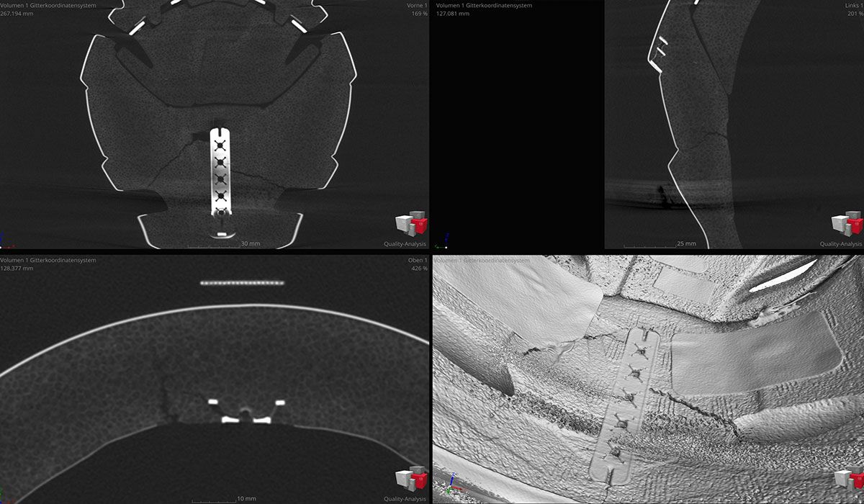Click the 'Vorne 1' view label
Screen dimensions: 864x504
coord(416,6)
